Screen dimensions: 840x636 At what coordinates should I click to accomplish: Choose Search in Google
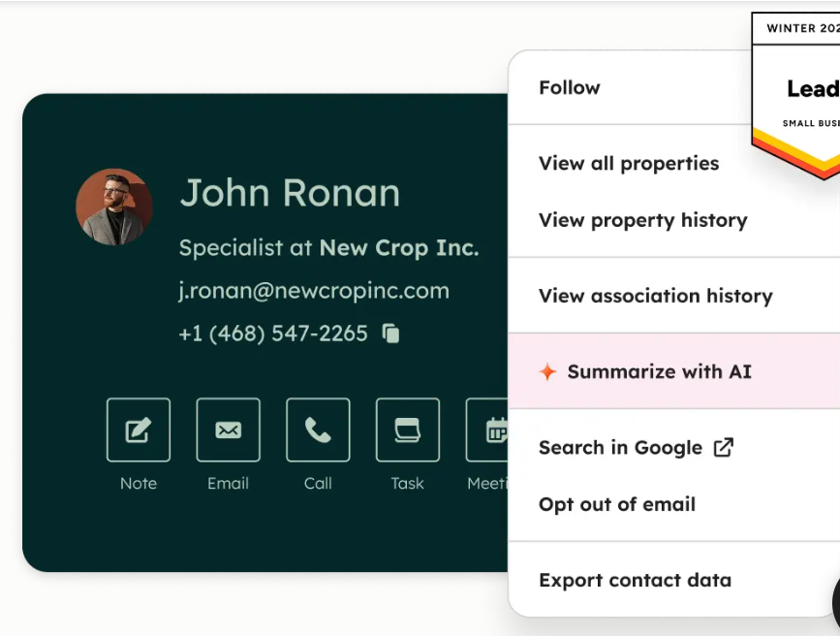620,447
